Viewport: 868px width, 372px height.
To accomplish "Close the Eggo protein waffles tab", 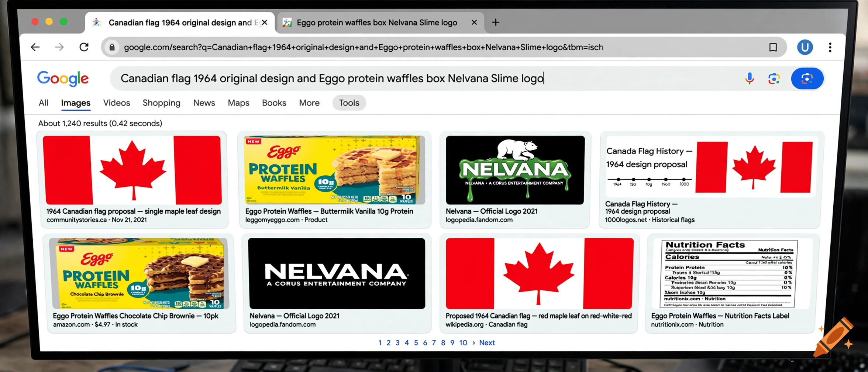I will pos(474,23).
